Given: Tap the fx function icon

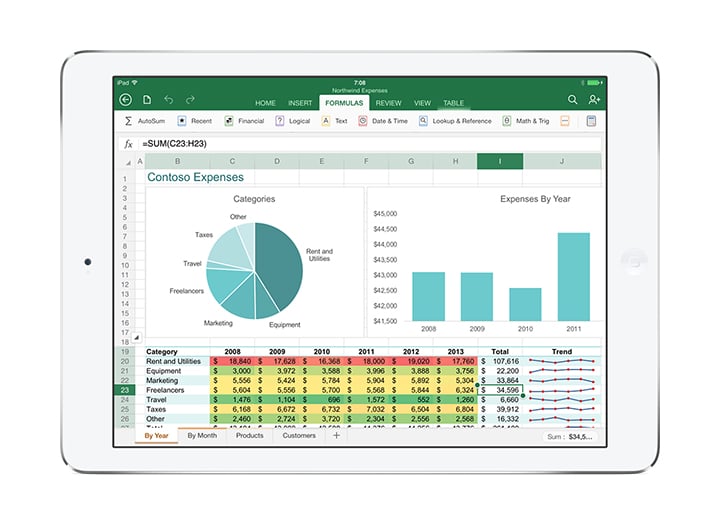Looking at the screenshot, I should click(129, 144).
